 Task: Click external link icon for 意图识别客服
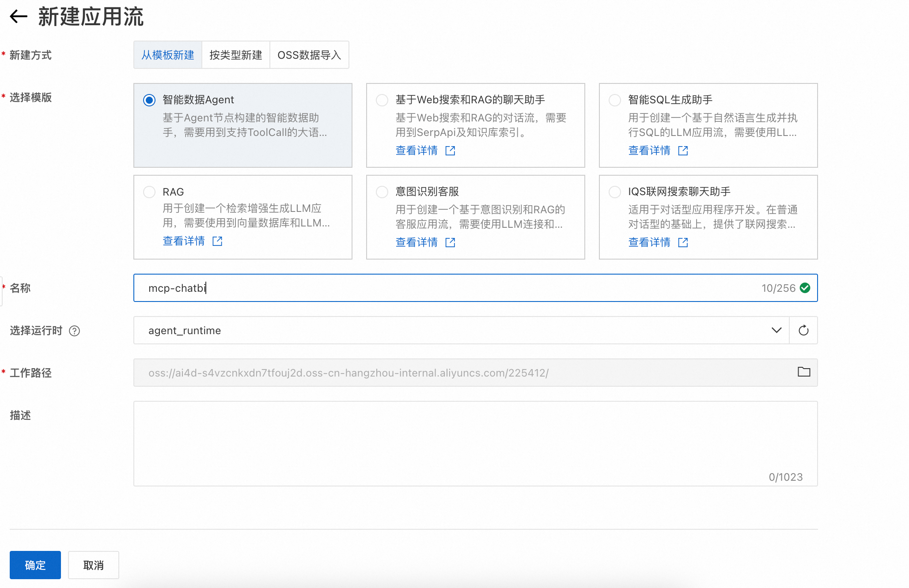(x=450, y=242)
